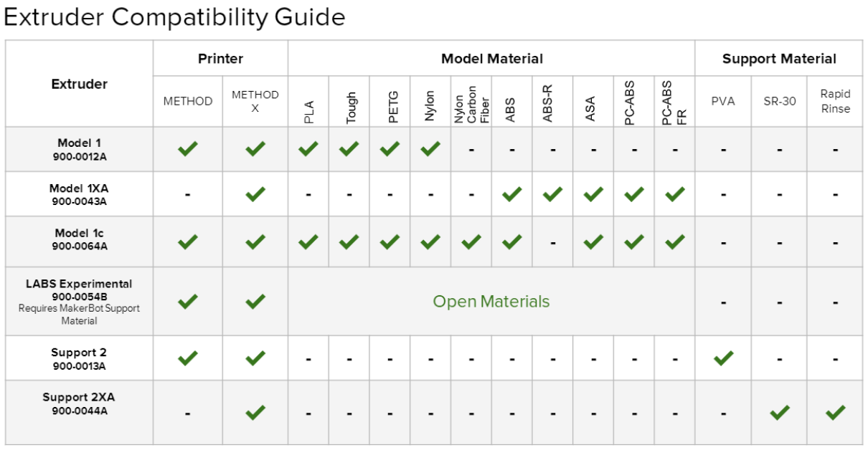Click the Printer column group header
This screenshot has width=868, height=450.
pyautogui.click(x=220, y=59)
